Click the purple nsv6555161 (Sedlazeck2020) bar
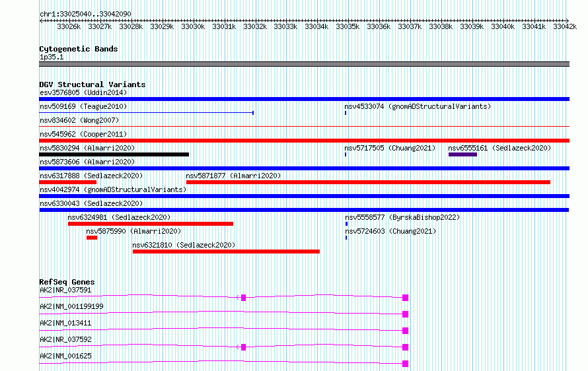Viewport: 588px width, 371px height. click(462, 154)
